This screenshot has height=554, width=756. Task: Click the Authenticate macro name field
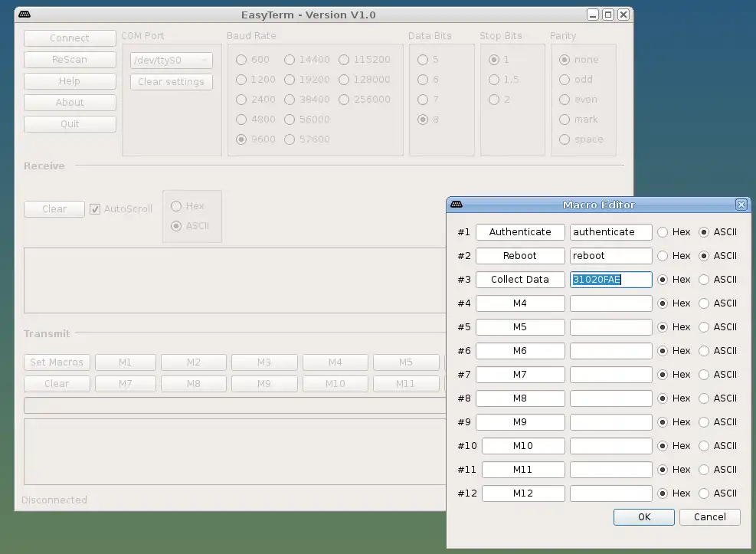tap(520, 232)
